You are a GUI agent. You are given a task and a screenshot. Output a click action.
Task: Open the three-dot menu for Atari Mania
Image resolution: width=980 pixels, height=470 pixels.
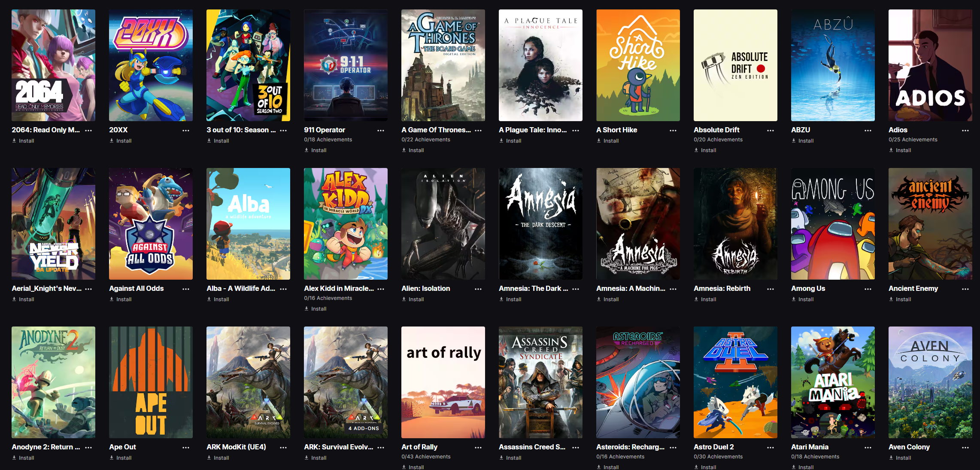(x=868, y=448)
